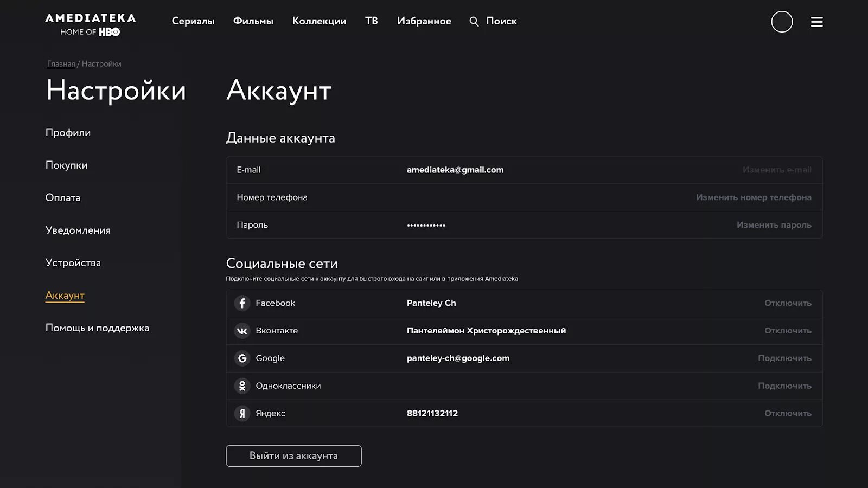Click the Вконтакте icon
This screenshot has height=488, width=868.
[x=242, y=331]
